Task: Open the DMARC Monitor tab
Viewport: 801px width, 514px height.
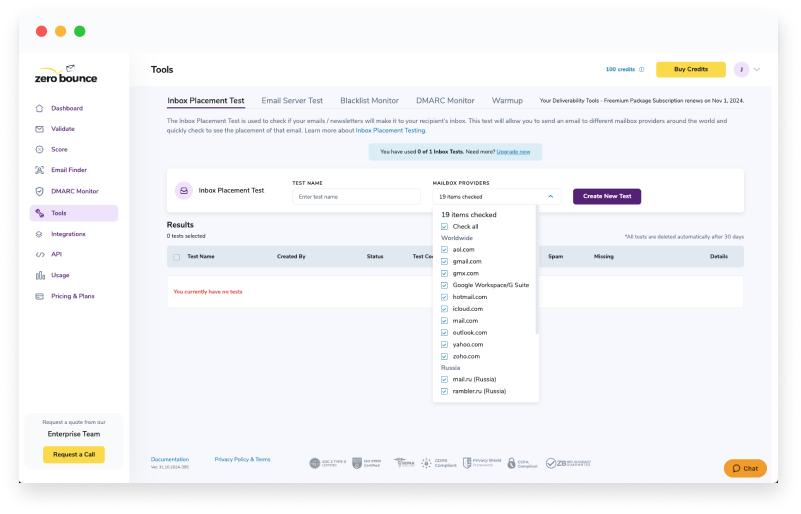Action: (445, 101)
